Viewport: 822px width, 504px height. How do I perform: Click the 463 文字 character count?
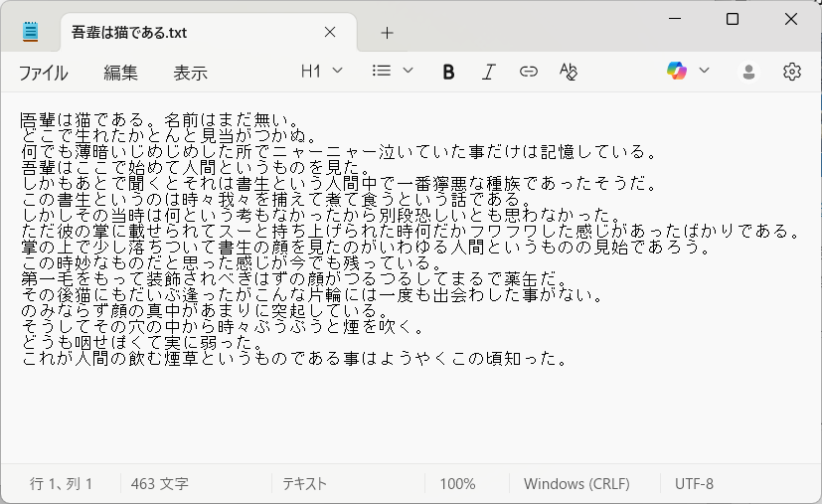point(159,483)
